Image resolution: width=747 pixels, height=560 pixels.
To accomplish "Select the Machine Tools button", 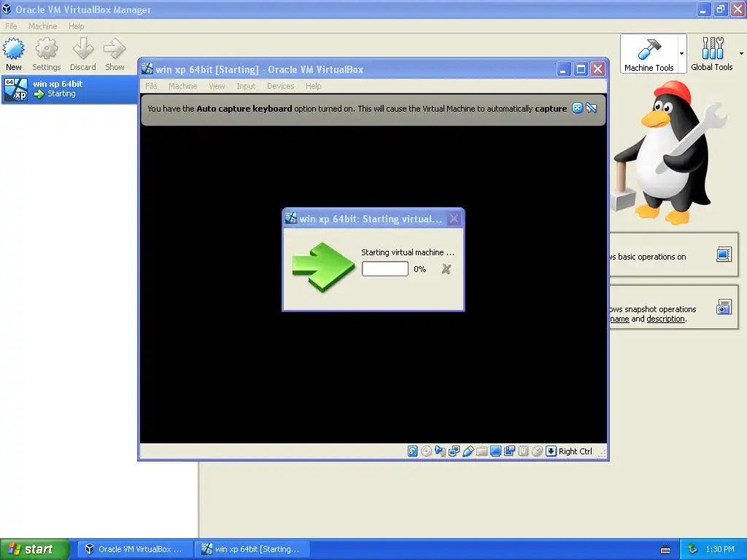I will (649, 54).
